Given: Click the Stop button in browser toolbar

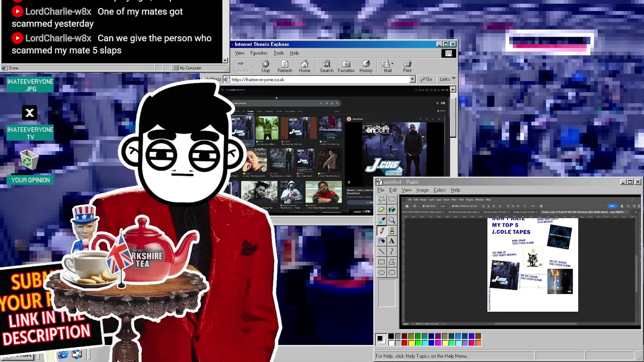Looking at the screenshot, I should [x=265, y=66].
